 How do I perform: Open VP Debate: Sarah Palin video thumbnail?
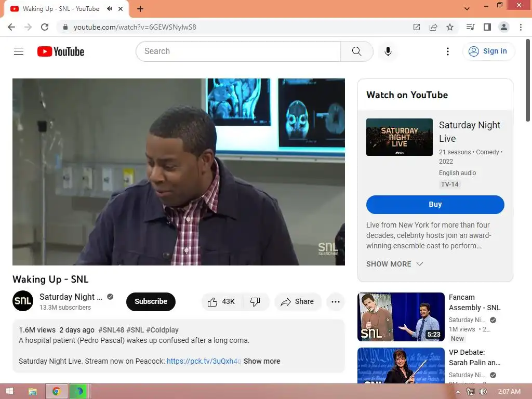coord(401,365)
